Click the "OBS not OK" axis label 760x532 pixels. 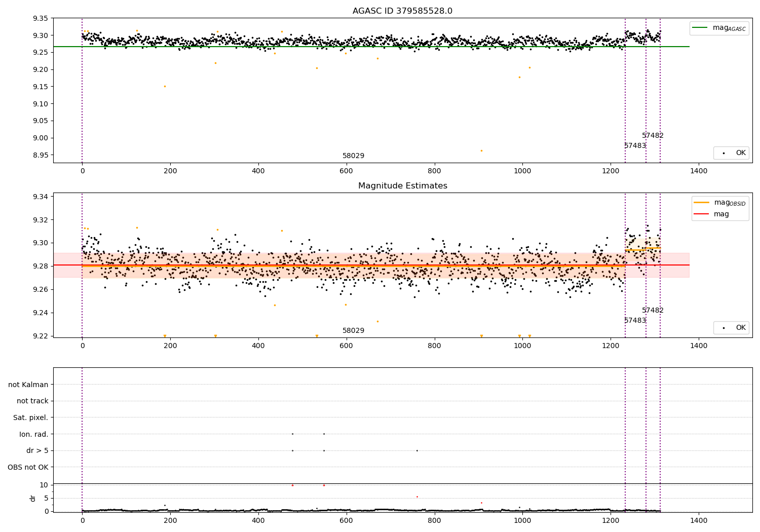click(28, 467)
